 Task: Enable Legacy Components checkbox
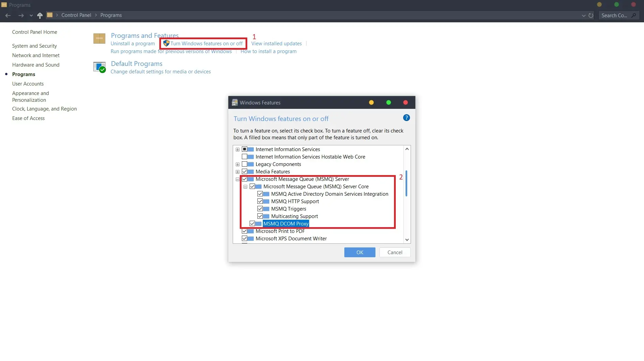245,164
